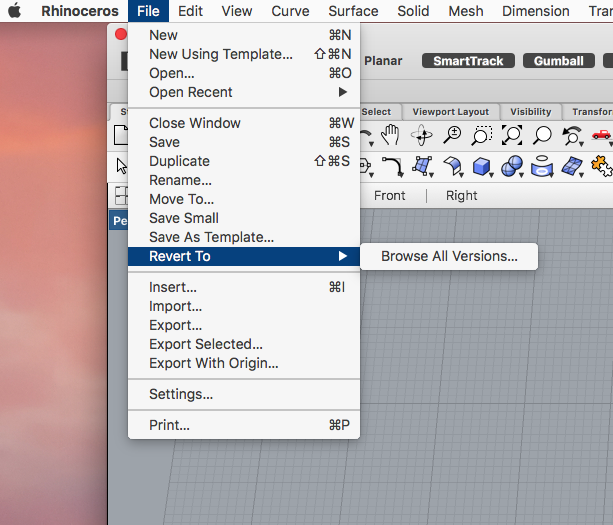This screenshot has height=525, width=613.
Task: Select Rename… menu item
Action: tap(244, 180)
